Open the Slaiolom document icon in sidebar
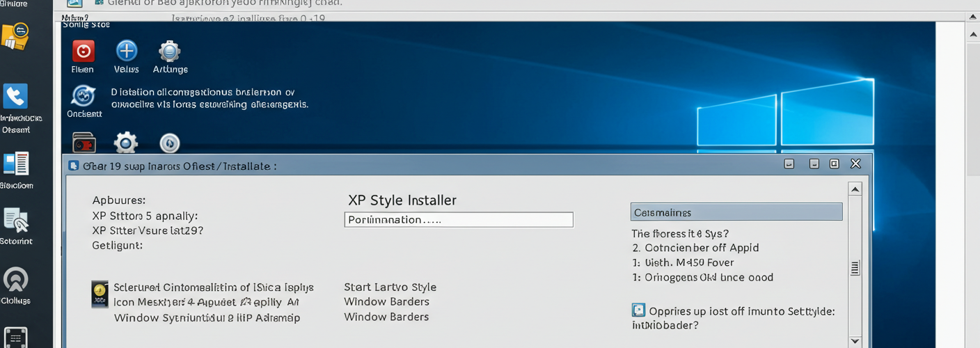The image size is (980, 348). [x=16, y=164]
